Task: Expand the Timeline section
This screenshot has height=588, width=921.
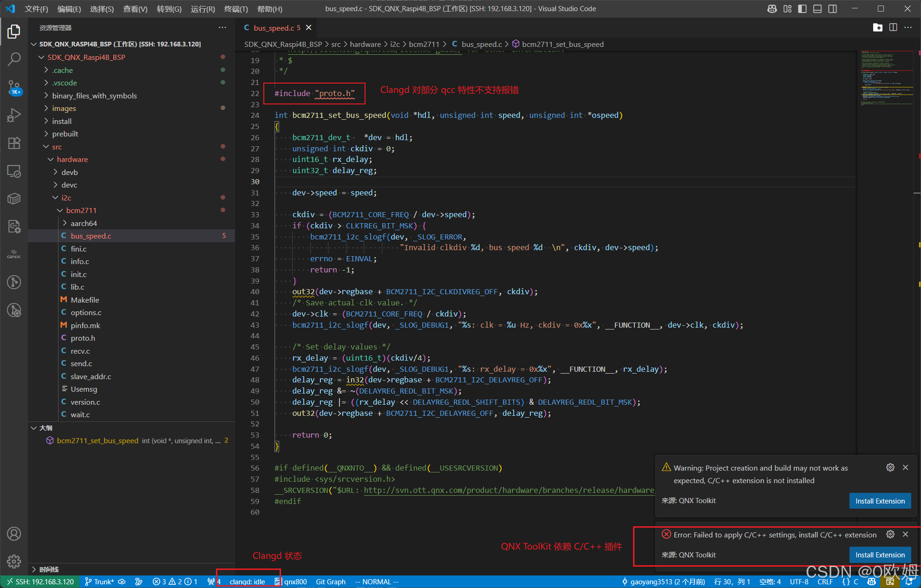Action: click(132, 569)
